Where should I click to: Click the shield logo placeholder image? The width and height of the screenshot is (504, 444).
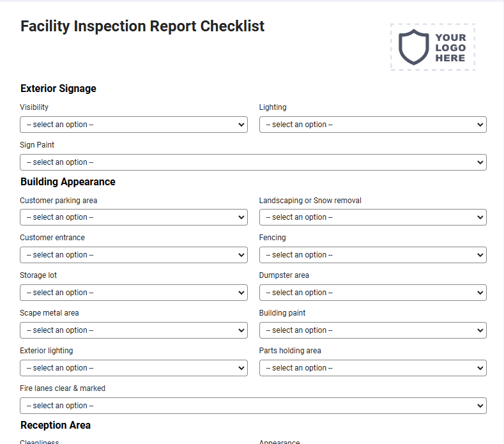[x=432, y=47]
